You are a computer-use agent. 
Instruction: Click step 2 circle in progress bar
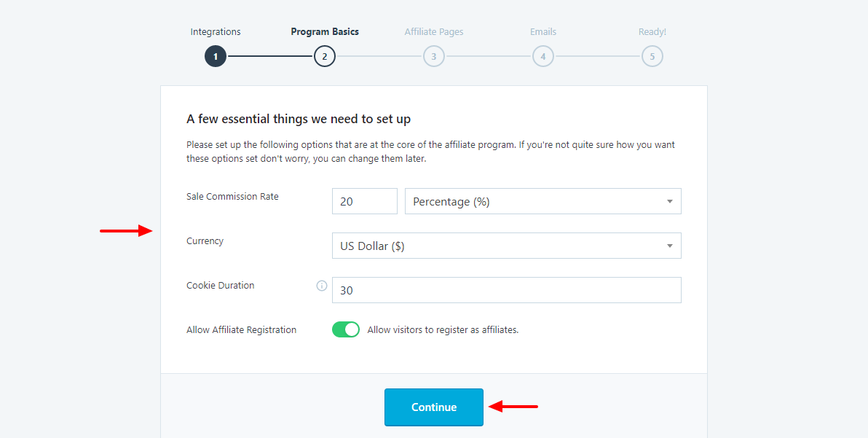point(325,56)
